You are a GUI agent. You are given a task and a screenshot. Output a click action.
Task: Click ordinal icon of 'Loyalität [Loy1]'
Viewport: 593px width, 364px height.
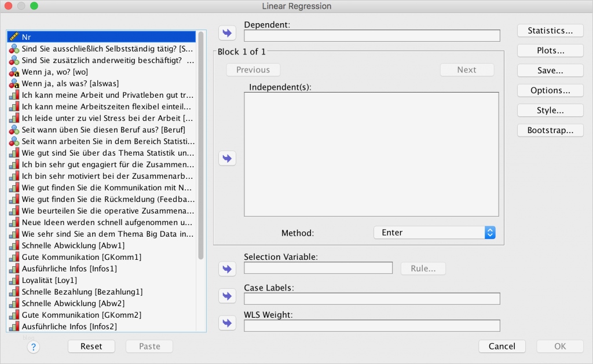14,280
